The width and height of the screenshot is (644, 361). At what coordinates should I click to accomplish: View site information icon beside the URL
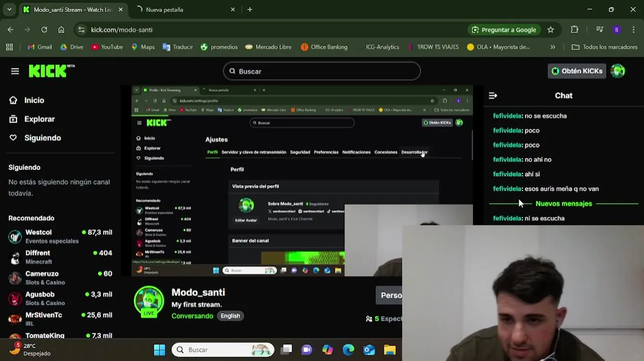tap(81, 30)
